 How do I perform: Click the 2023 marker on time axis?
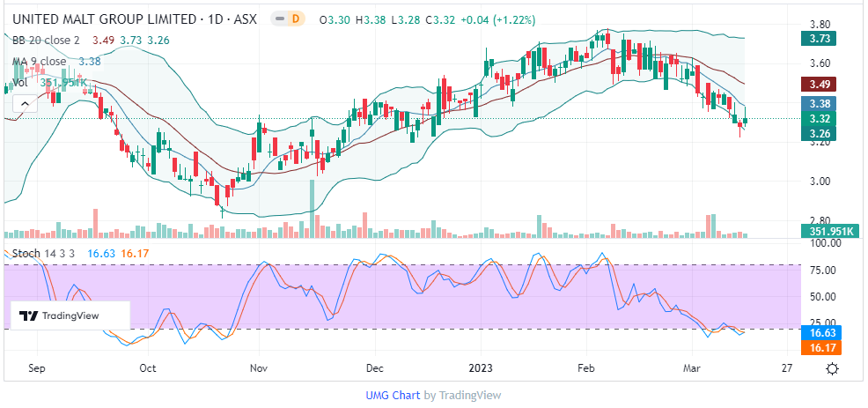coord(482,368)
